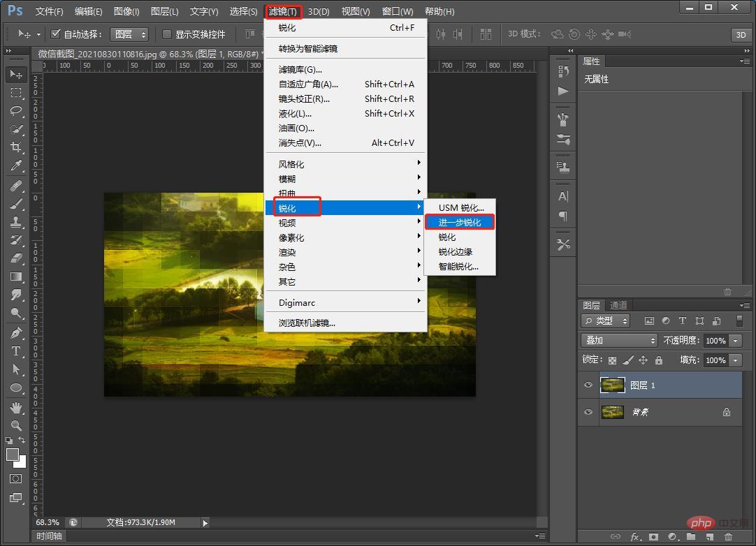Select the Spot Healing Brush tool
This screenshot has height=546, width=756.
pyautogui.click(x=16, y=185)
